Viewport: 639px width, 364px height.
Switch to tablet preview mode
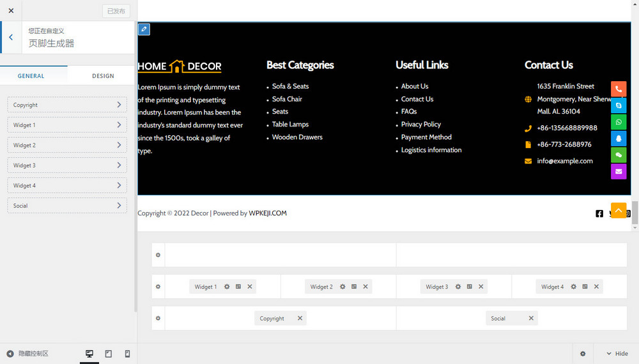tap(109, 353)
